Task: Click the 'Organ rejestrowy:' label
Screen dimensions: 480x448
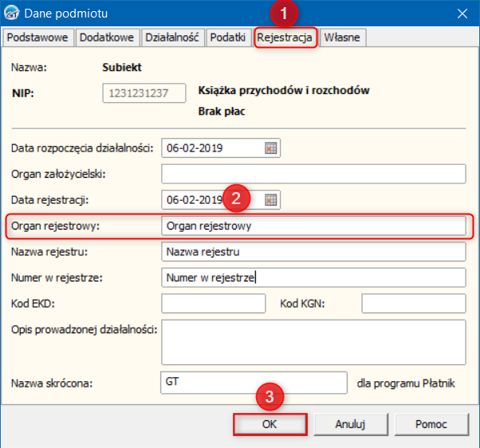Action: [55, 226]
